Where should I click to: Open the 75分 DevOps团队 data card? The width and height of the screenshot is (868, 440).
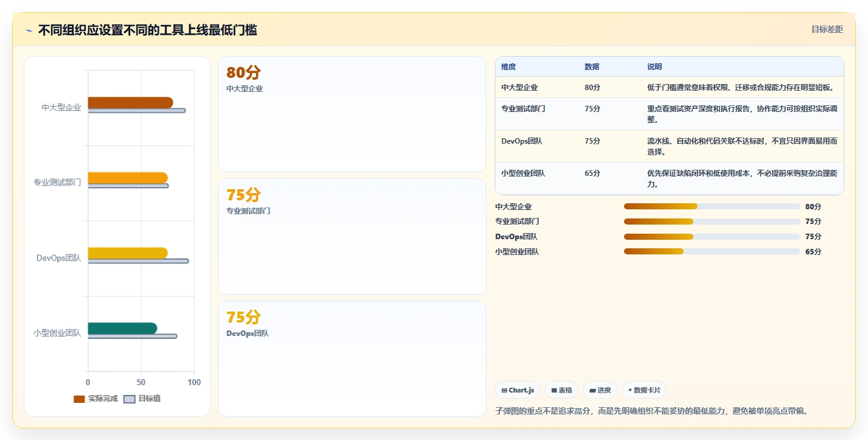352,359
